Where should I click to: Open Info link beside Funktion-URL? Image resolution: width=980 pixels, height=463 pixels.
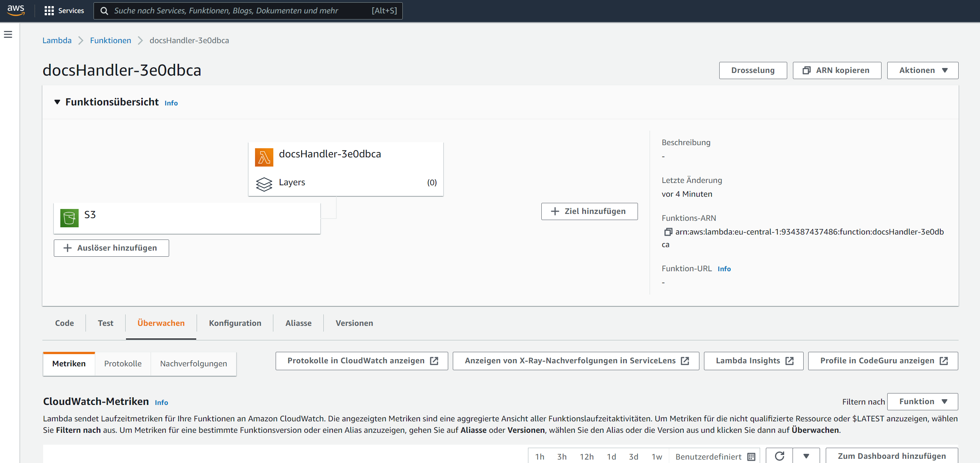[x=724, y=269]
